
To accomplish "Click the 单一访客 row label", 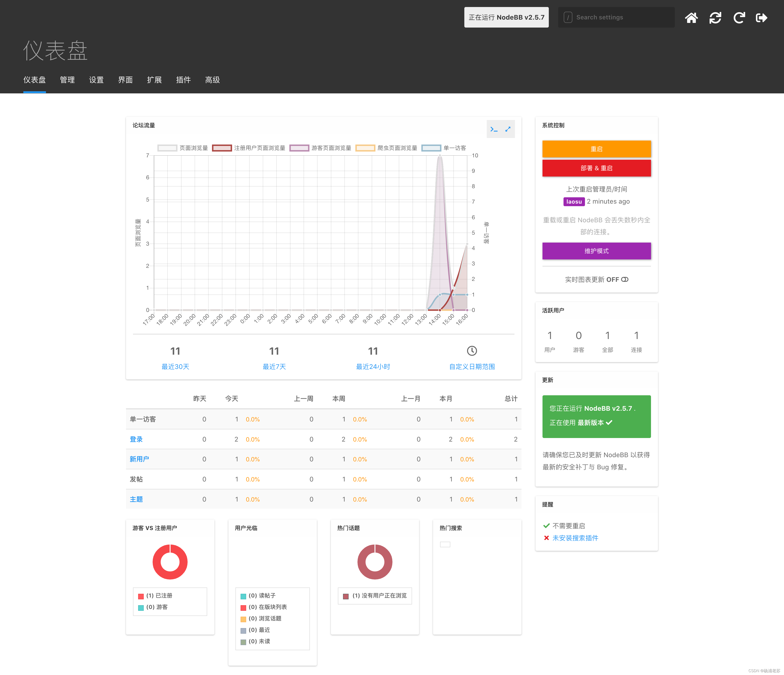I will pos(143,419).
